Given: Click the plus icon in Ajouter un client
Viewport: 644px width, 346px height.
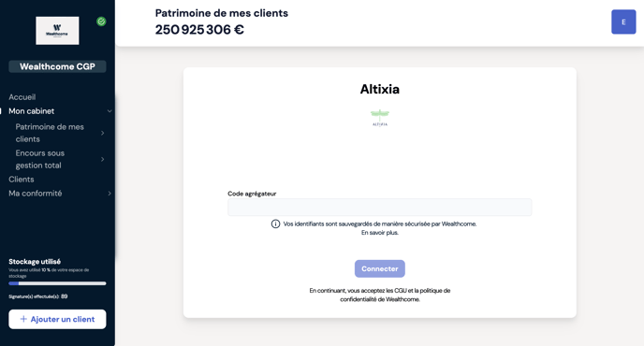Looking at the screenshot, I should tap(23, 319).
